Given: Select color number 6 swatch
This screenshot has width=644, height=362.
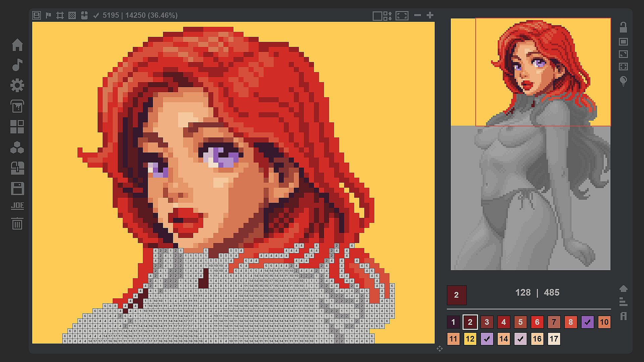Looking at the screenshot, I should click(537, 322).
